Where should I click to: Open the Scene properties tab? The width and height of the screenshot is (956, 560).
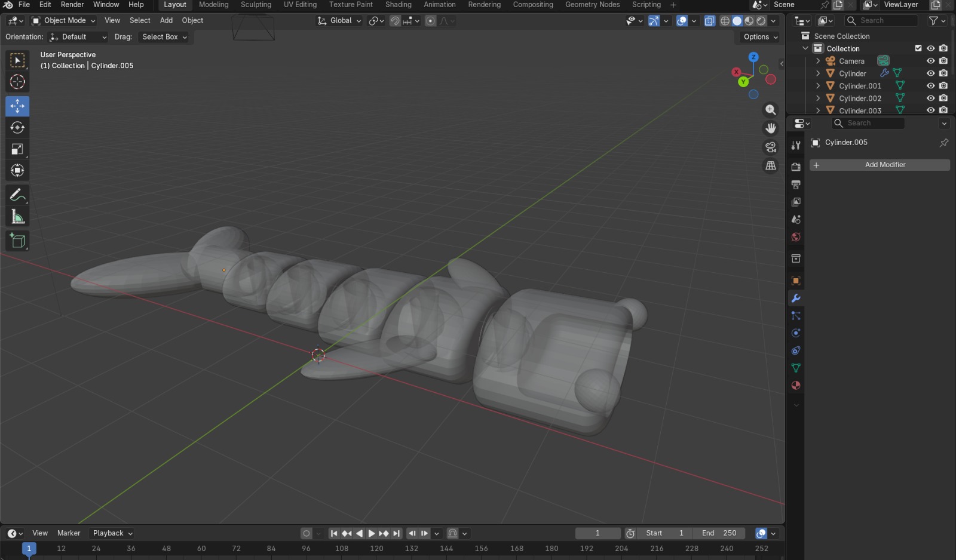(796, 219)
